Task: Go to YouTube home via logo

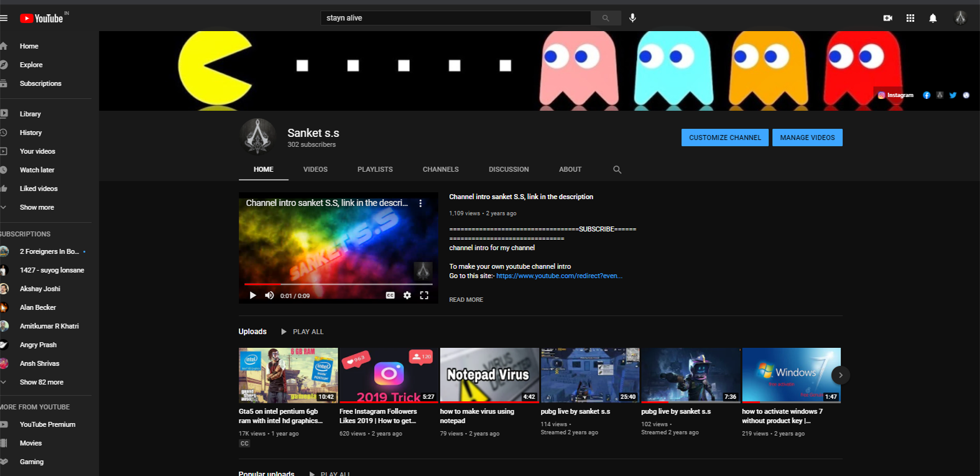Action: 42,18
